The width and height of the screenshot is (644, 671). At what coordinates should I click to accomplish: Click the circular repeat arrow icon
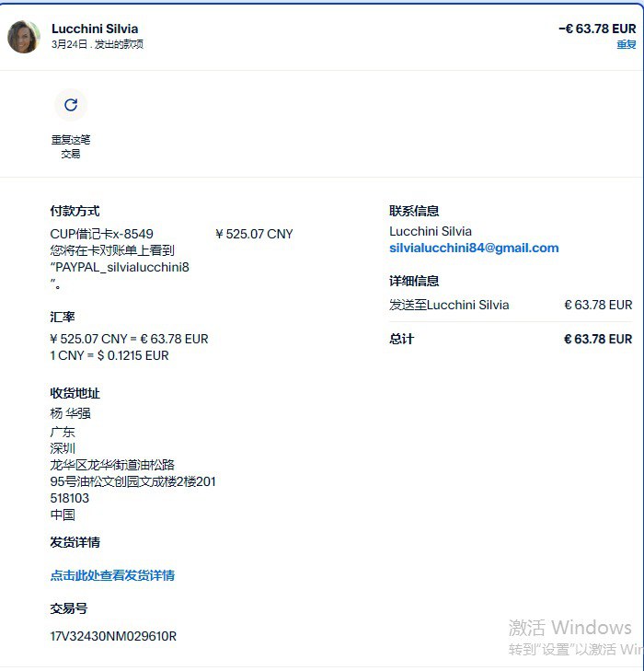coord(71,105)
